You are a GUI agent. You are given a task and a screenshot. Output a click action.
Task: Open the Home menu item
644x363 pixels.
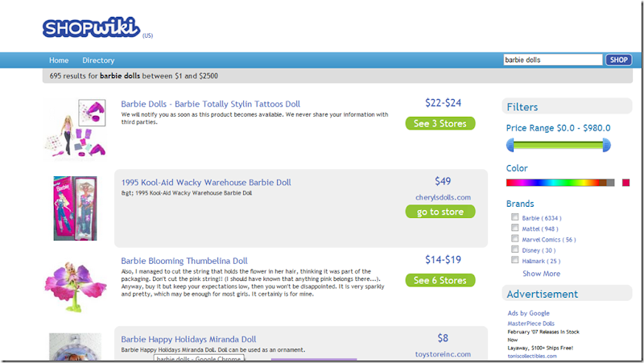coord(59,60)
